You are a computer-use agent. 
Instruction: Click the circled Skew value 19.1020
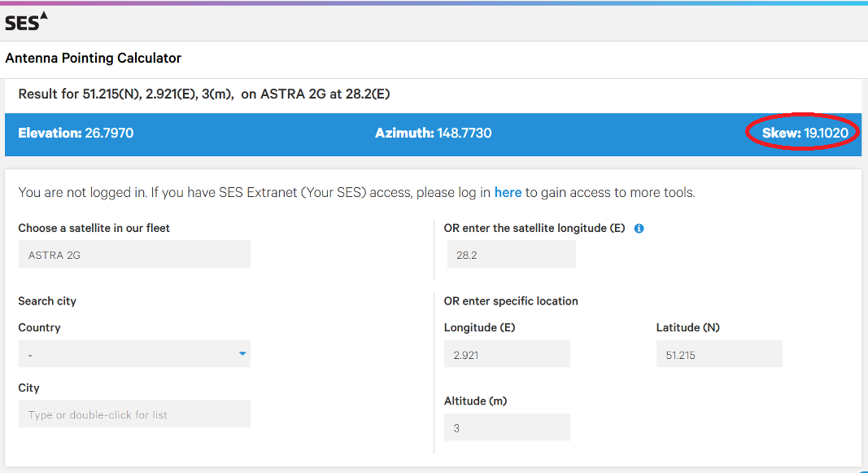pyautogui.click(x=805, y=133)
